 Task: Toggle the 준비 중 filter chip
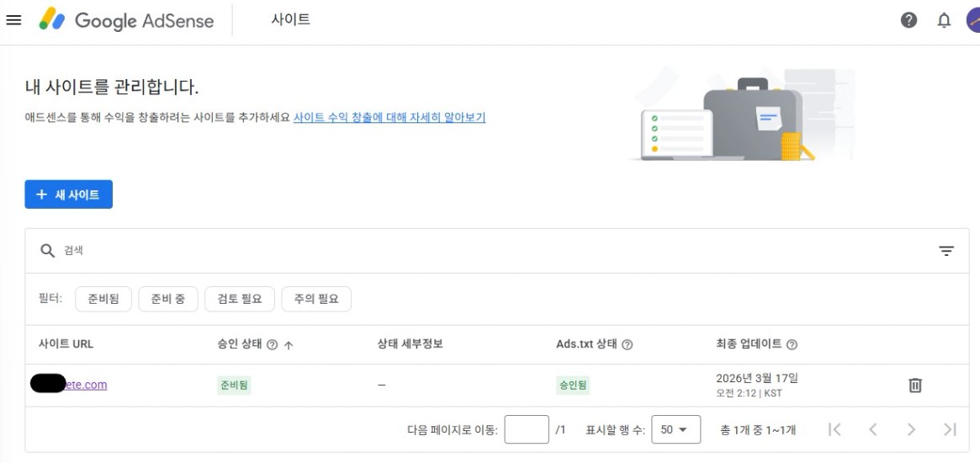point(167,299)
